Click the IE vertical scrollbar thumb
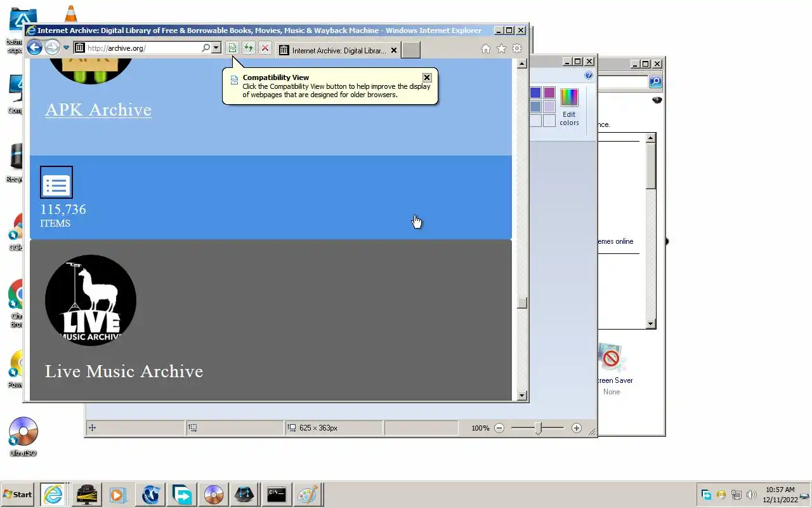Image resolution: width=812 pixels, height=508 pixels. click(522, 303)
